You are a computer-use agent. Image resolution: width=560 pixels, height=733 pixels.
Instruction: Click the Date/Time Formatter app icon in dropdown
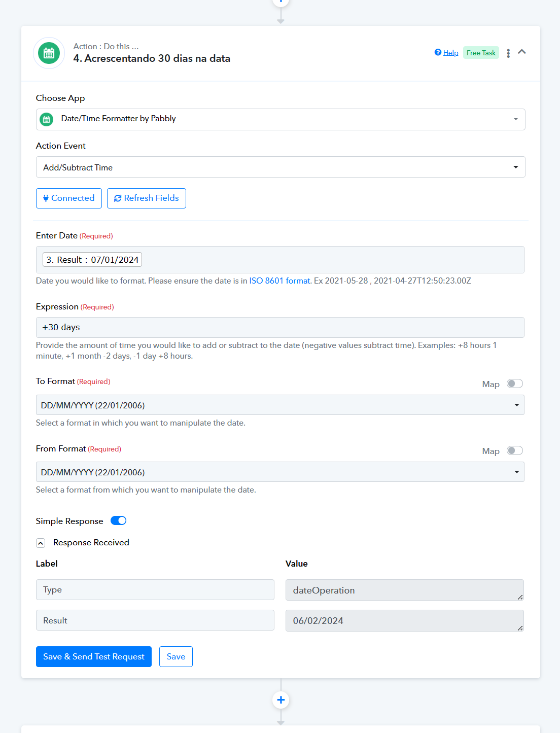pos(46,119)
